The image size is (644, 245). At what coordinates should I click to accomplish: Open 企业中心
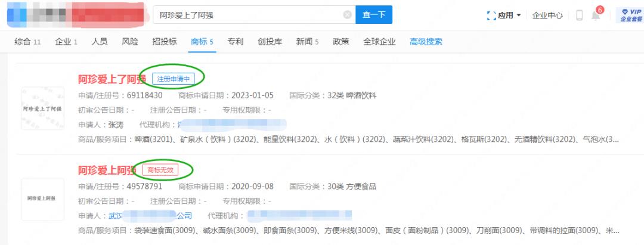[x=547, y=15]
